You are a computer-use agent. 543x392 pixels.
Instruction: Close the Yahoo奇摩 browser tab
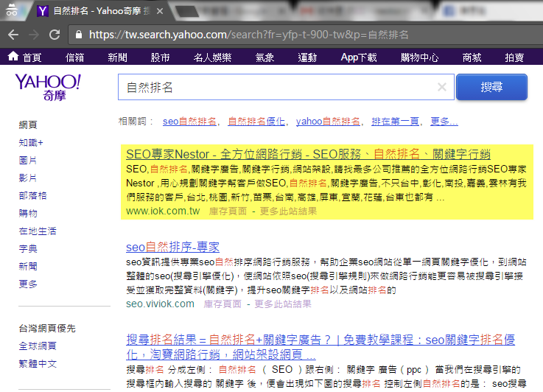coord(160,11)
